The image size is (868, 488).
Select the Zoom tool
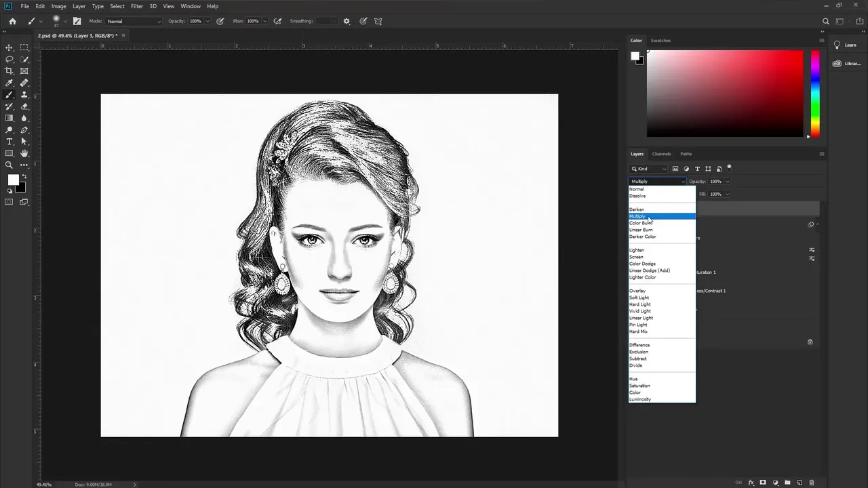click(9, 165)
